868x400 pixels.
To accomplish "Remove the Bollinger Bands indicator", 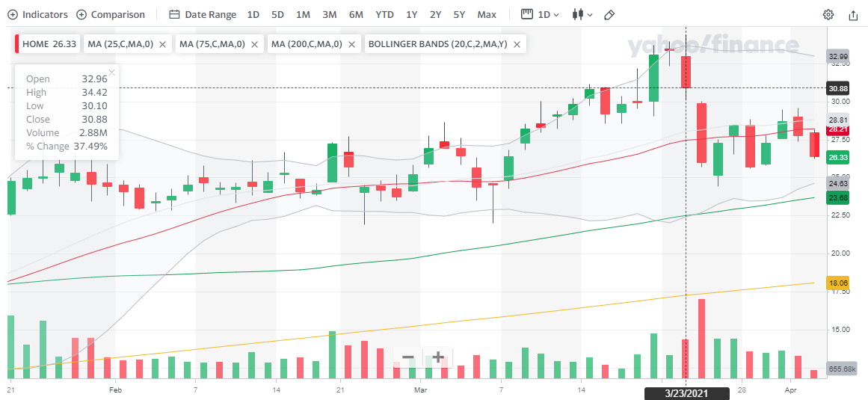I will pos(517,44).
